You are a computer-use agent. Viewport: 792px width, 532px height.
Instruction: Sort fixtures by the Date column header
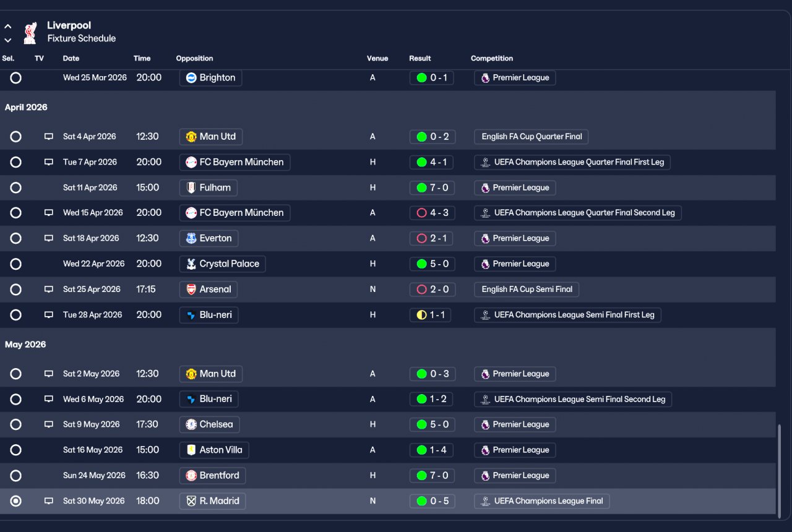tap(71, 58)
